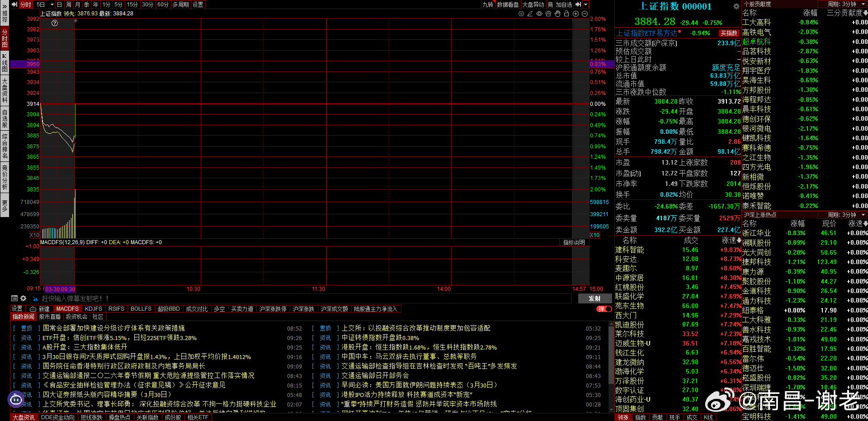This screenshot has height=421, width=868.
Task: Select the 相关ETF bottom tab
Action: click(198, 417)
